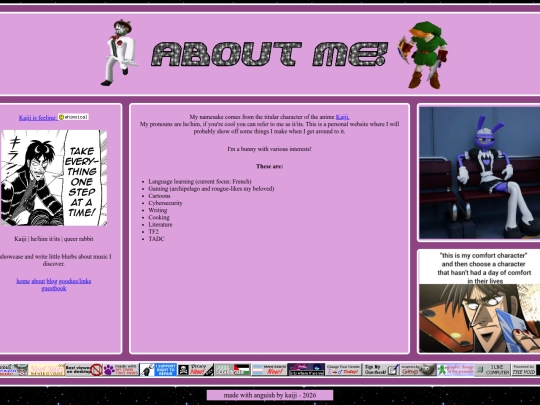Screen dimensions: 540x405
Task: Click the purple paw 'made with my own two paws' badge
Action: pyautogui.click(x=121, y=370)
